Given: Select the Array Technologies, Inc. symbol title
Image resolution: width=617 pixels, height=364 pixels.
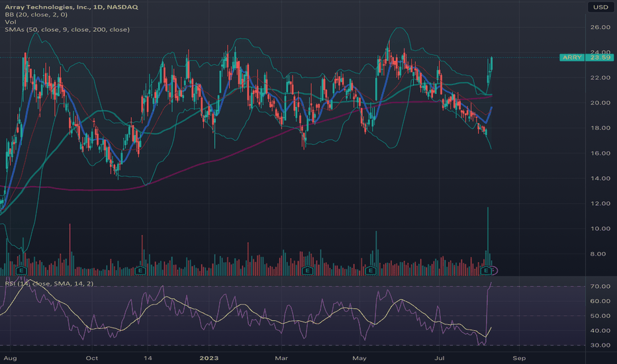Looking at the screenshot, I should point(71,7).
